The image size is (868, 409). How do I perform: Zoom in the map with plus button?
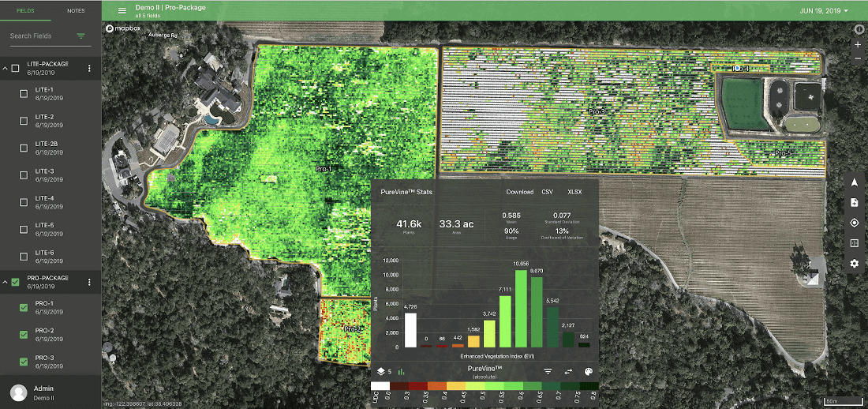click(858, 45)
